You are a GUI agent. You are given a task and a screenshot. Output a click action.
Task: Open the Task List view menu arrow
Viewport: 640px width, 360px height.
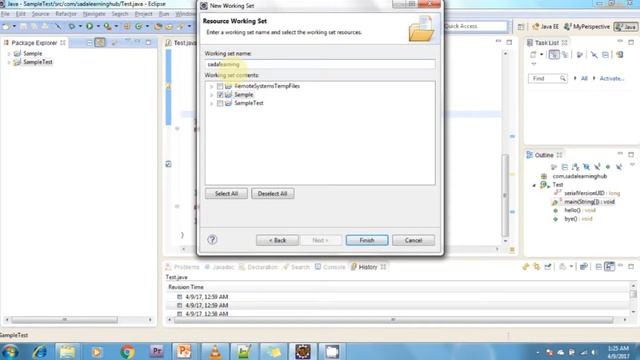[x=533, y=64]
